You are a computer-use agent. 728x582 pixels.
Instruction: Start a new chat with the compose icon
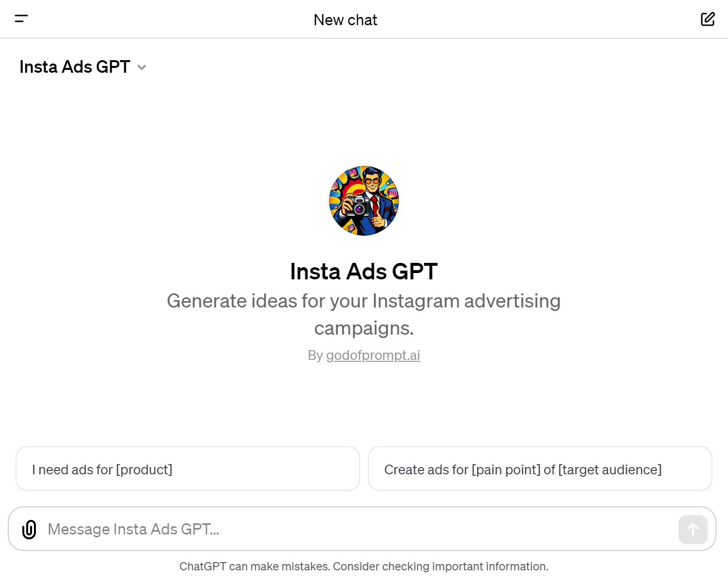pos(708,19)
